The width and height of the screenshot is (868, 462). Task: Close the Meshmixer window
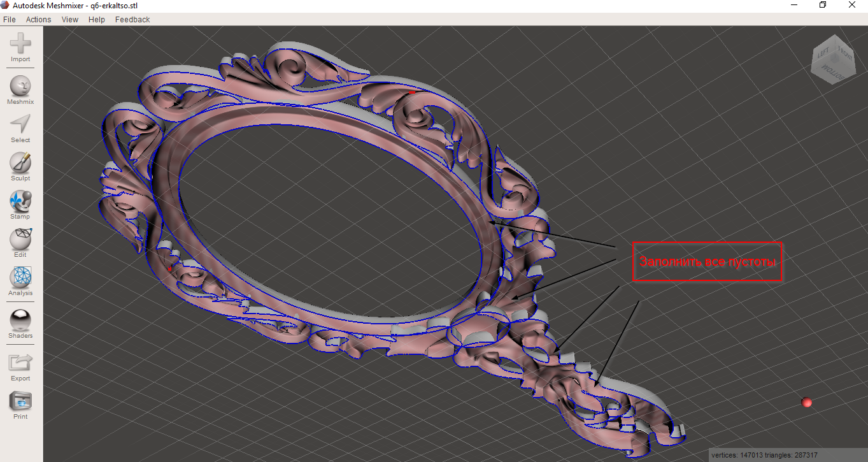click(x=852, y=5)
